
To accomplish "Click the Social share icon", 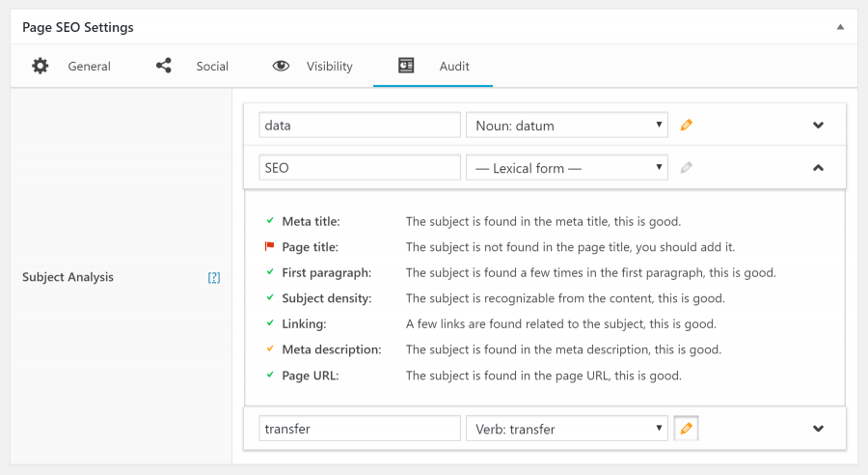I will 163,66.
